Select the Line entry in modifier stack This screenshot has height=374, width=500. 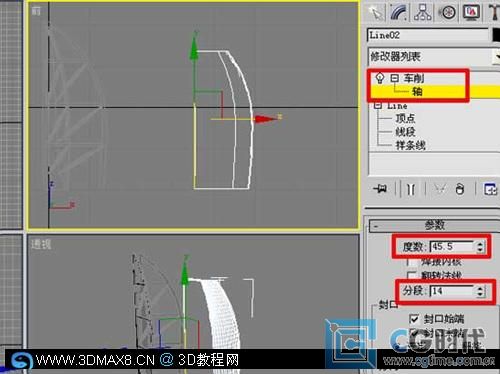coord(397,106)
